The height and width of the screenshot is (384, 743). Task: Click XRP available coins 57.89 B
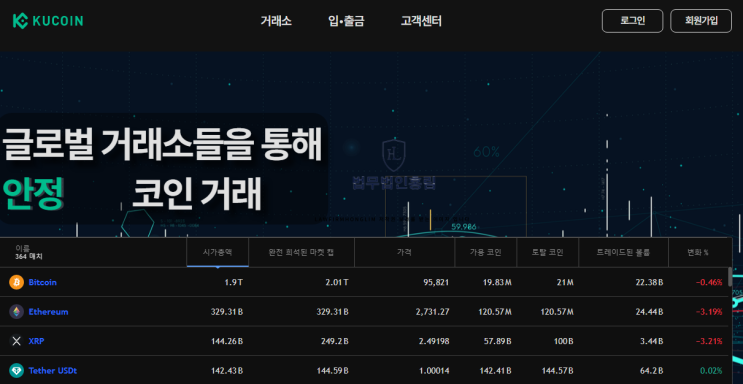coord(497,341)
